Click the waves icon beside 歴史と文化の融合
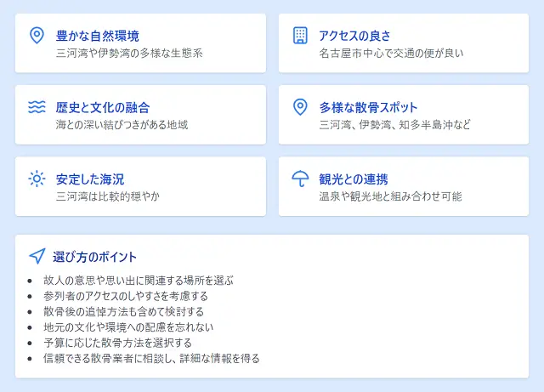The height and width of the screenshot is (392, 544). pos(37,107)
